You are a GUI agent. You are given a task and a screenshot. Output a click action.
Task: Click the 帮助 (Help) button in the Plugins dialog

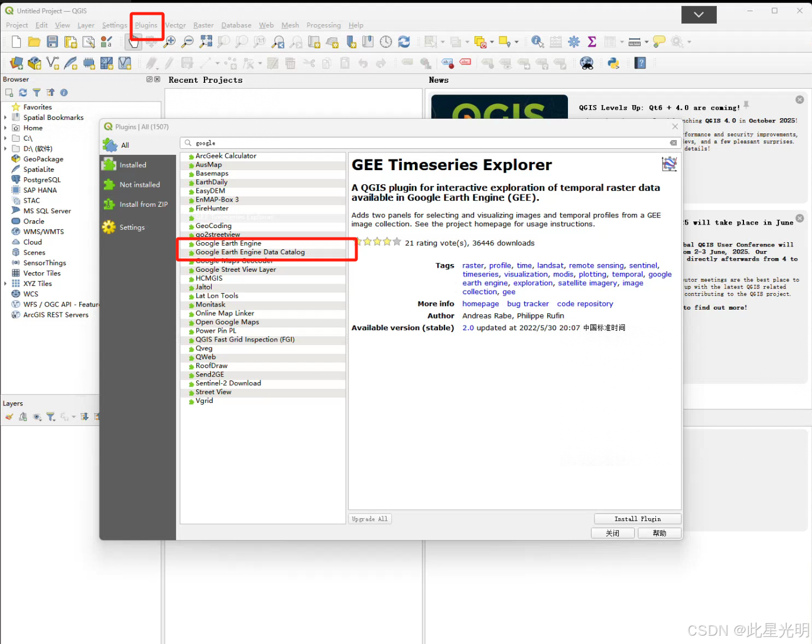(660, 533)
